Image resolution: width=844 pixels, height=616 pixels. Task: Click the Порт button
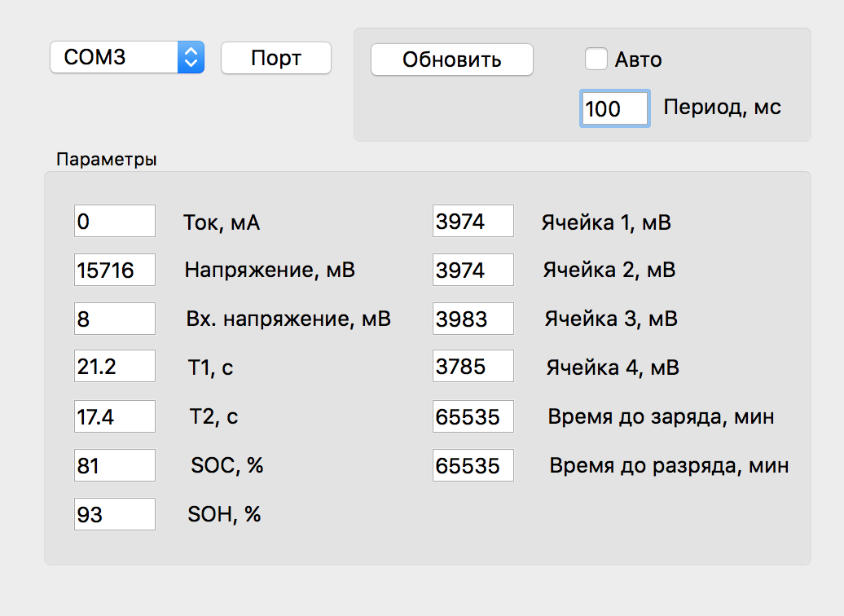point(276,59)
